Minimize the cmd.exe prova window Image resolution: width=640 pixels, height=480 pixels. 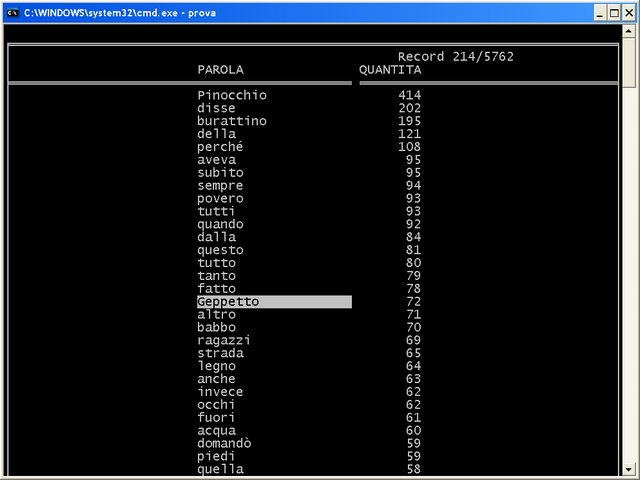[599, 13]
